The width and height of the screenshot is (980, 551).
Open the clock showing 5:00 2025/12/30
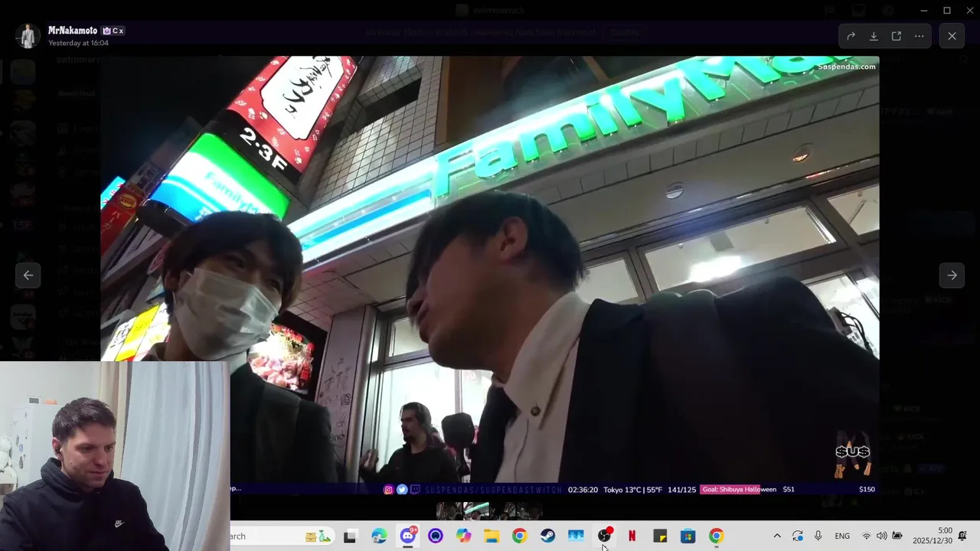(932, 536)
